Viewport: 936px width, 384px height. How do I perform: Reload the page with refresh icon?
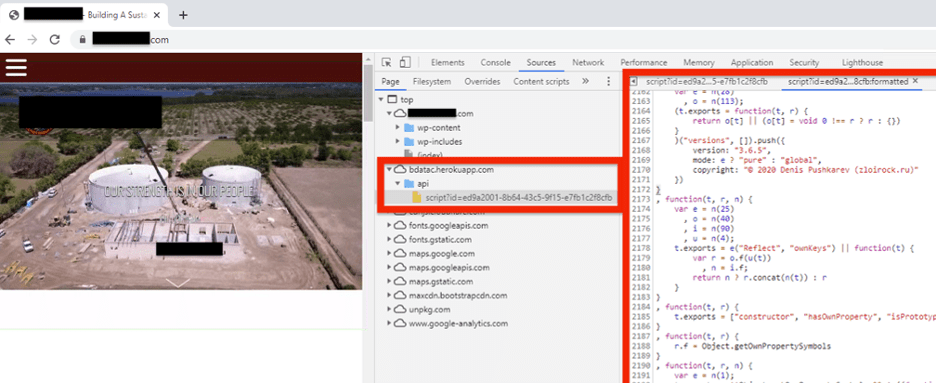click(55, 40)
